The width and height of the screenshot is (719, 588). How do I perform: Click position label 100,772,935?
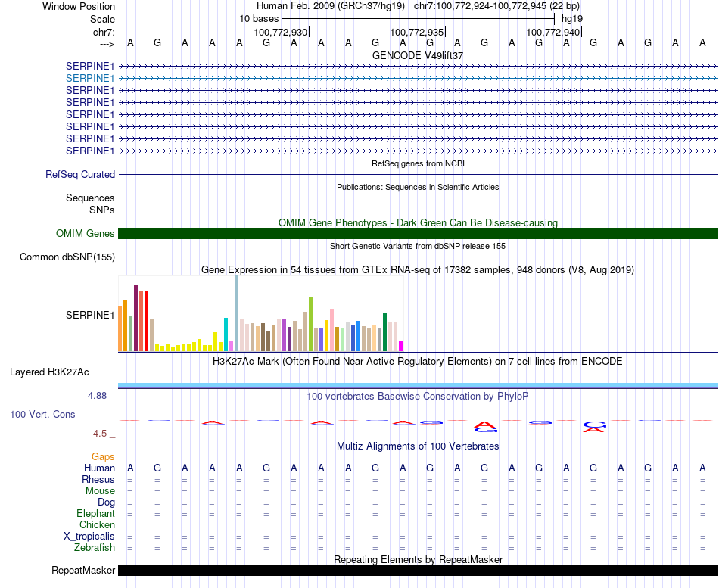tap(417, 32)
